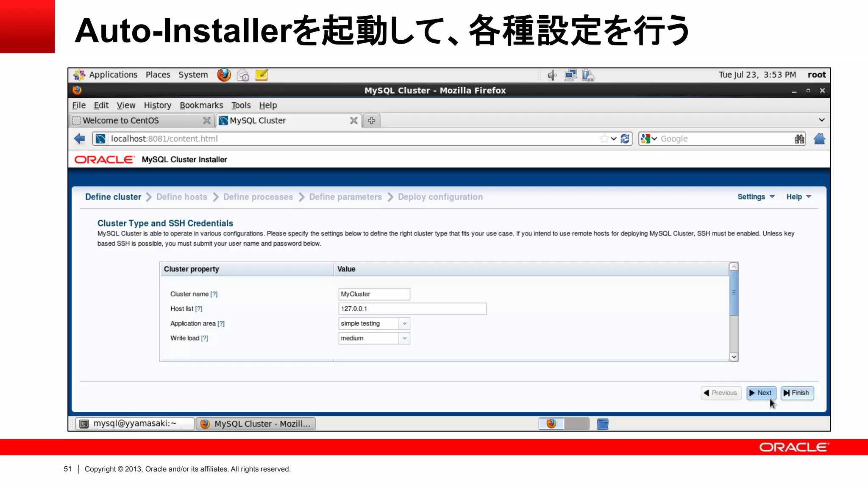The image size is (868, 488).
Task: Go to the Firefox home page icon
Action: click(x=819, y=139)
